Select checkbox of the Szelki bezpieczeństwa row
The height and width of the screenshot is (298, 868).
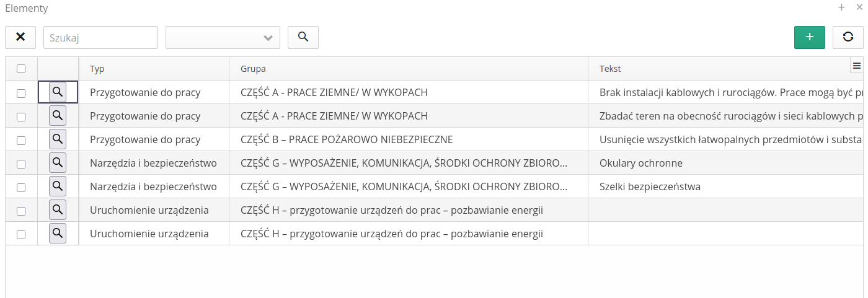click(x=21, y=187)
